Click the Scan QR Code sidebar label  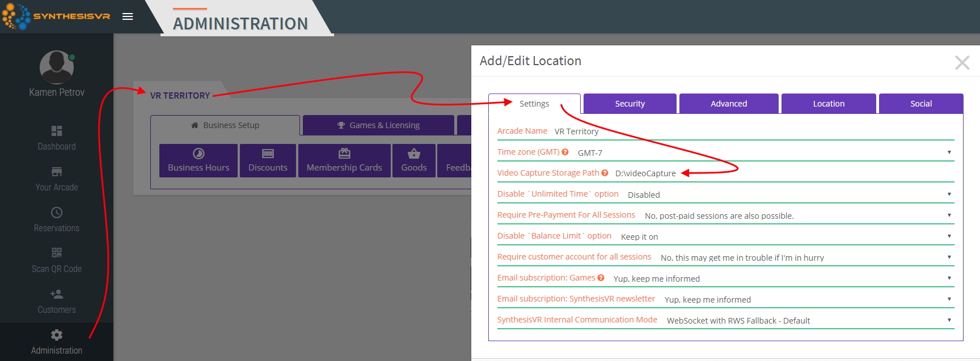point(57,269)
